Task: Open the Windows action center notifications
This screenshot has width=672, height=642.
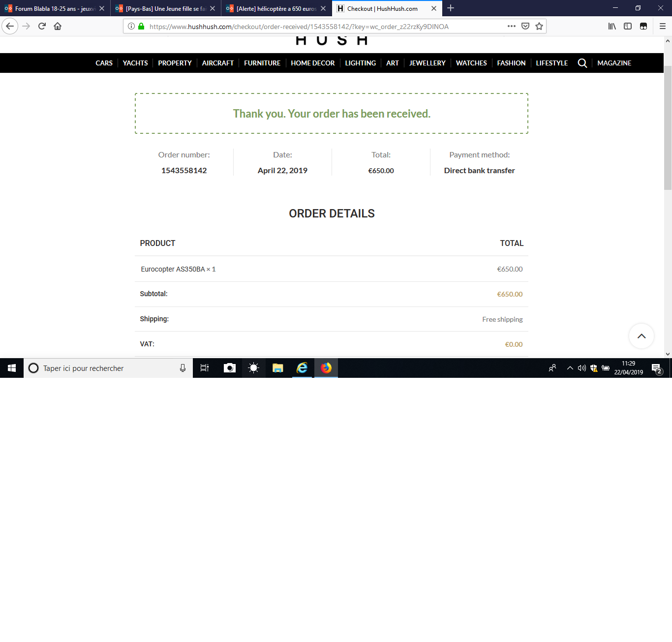Action: point(656,368)
